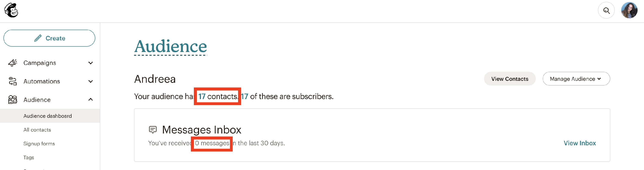This screenshot has width=644, height=170.
Task: Go to All contacts
Action: [x=37, y=130]
